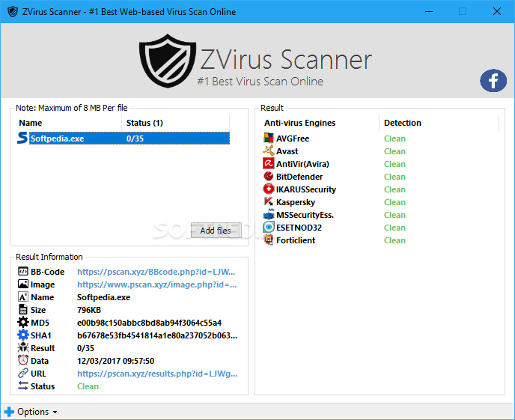The image size is (515, 420).
Task: Click the Anti-virus Engines column header
Action: pyautogui.click(x=320, y=123)
